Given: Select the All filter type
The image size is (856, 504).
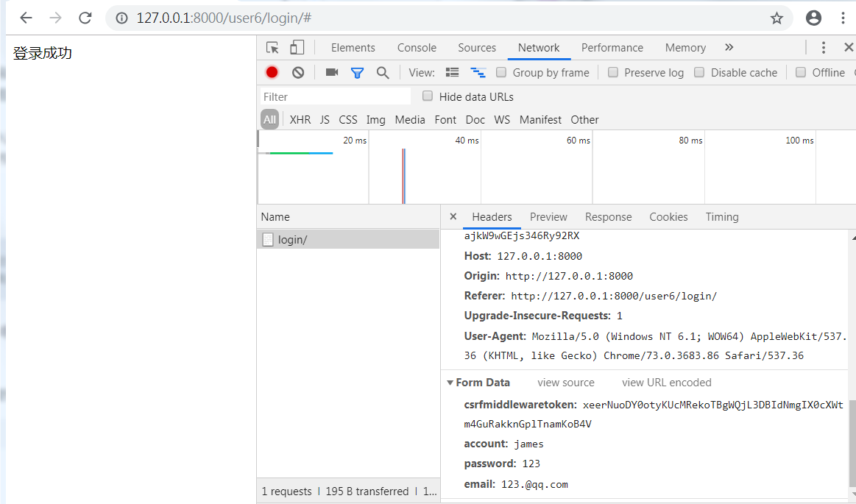Looking at the screenshot, I should click(269, 119).
